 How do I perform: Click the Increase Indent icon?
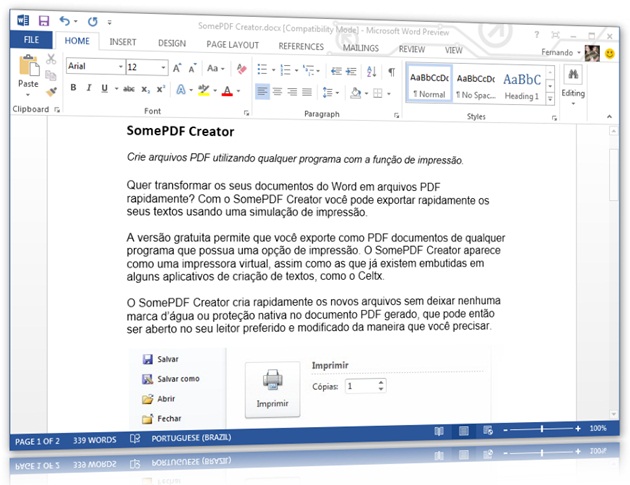[x=351, y=72]
